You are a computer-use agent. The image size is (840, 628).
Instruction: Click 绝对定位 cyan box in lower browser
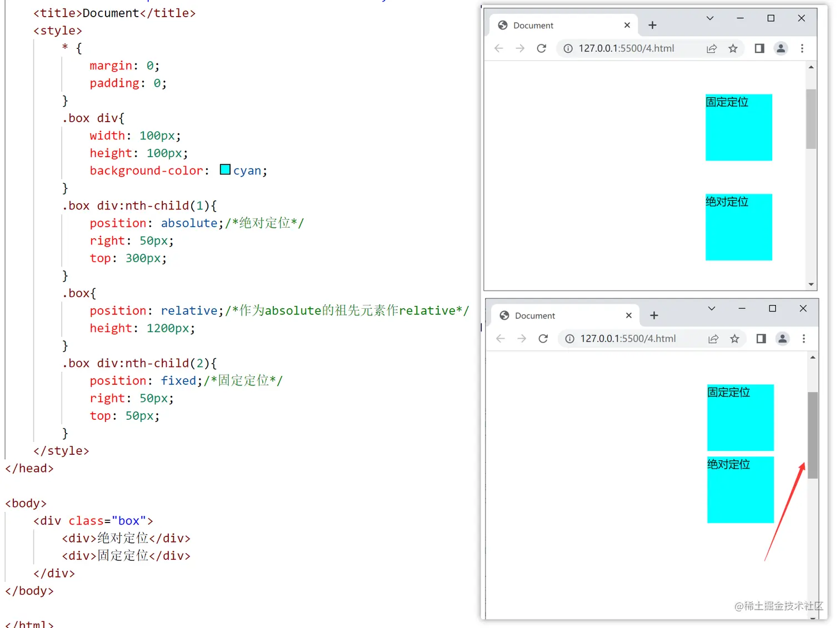(741, 490)
